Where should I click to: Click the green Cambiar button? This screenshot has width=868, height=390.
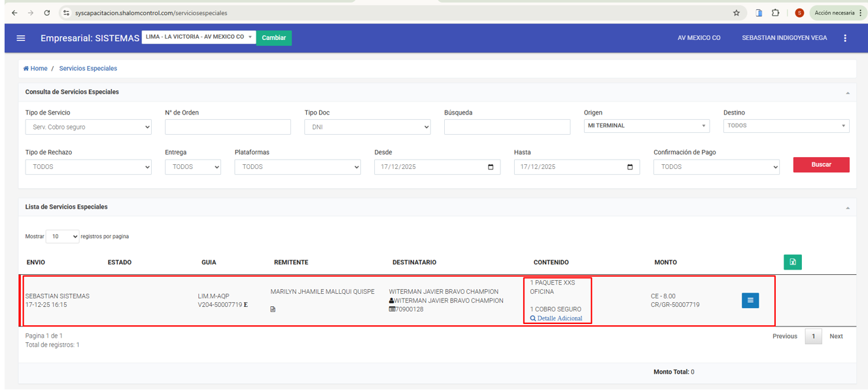pyautogui.click(x=273, y=38)
